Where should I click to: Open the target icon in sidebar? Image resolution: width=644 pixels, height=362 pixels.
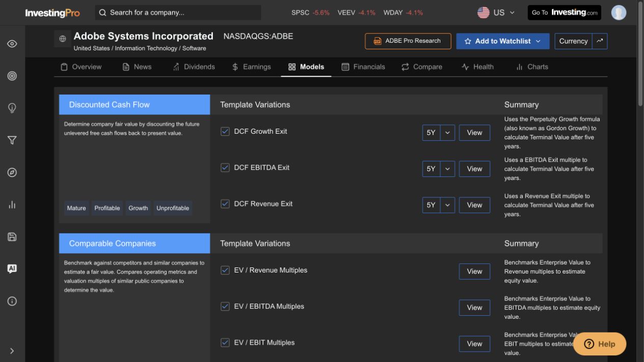pyautogui.click(x=12, y=76)
